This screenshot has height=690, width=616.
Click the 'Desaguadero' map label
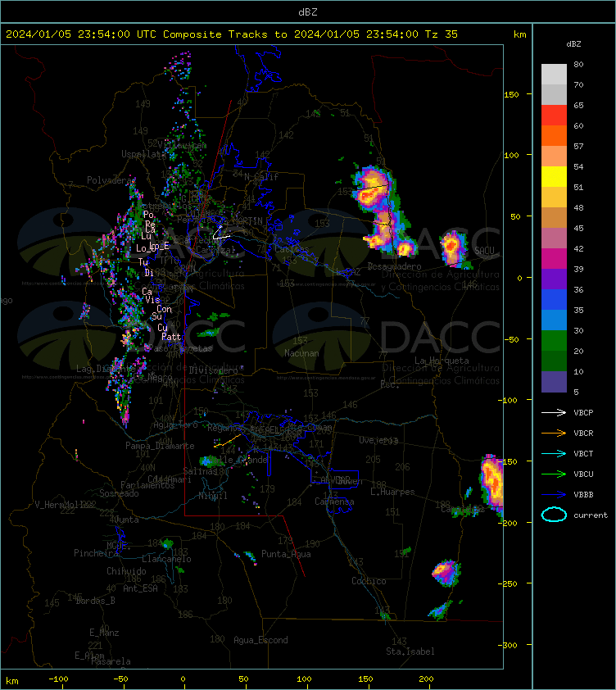point(394,266)
